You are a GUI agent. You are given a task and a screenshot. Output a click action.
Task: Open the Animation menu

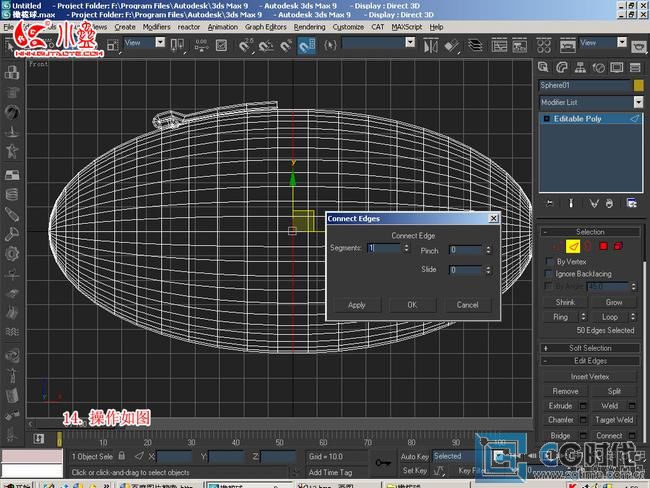[223, 27]
